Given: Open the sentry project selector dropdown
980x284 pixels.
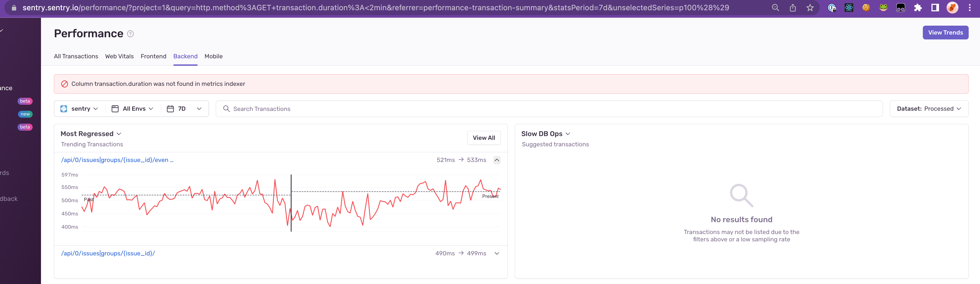Looking at the screenshot, I should click(x=80, y=109).
